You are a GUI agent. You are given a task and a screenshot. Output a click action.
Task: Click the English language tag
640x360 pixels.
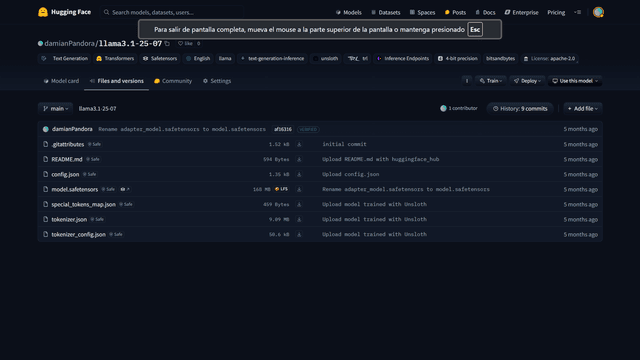tap(198, 58)
